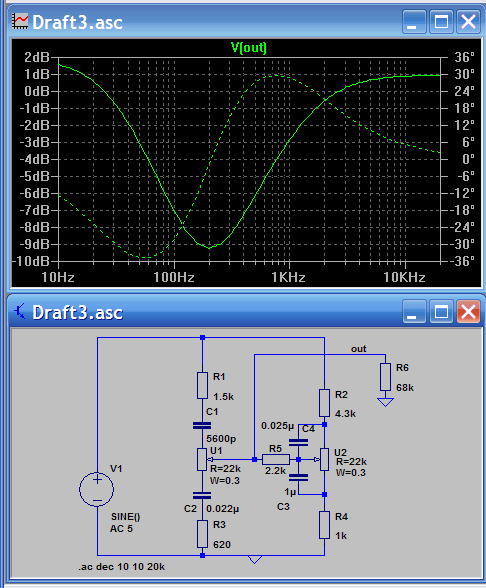Image resolution: width=486 pixels, height=588 pixels.
Task: Select the V1 voltage source symbol
Action: tap(97, 489)
